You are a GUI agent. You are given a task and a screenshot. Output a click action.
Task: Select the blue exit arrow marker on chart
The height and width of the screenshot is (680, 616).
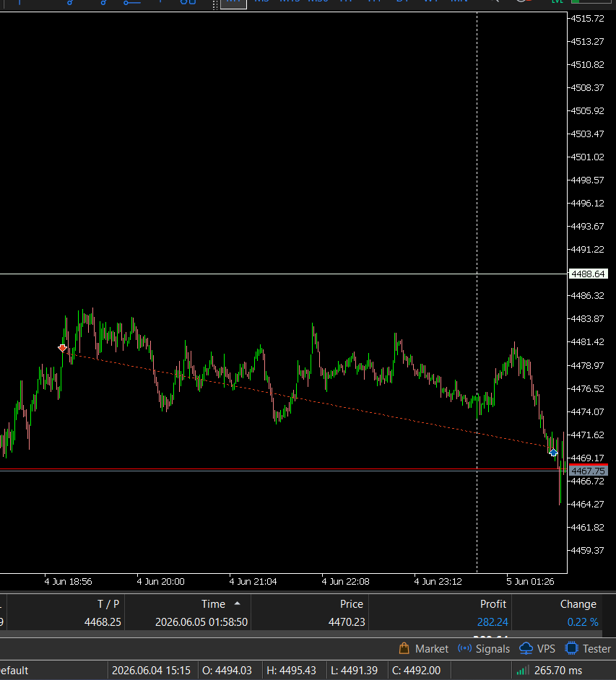point(553,453)
